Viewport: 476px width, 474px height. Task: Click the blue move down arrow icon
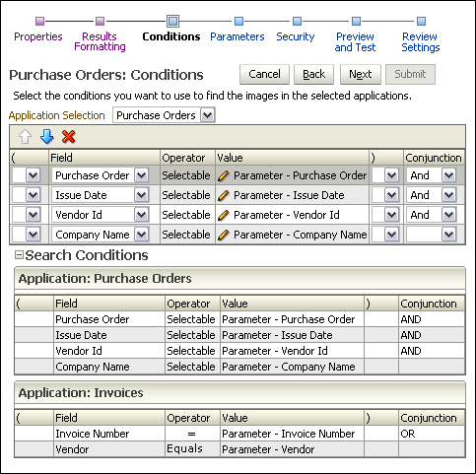pyautogui.click(x=47, y=137)
